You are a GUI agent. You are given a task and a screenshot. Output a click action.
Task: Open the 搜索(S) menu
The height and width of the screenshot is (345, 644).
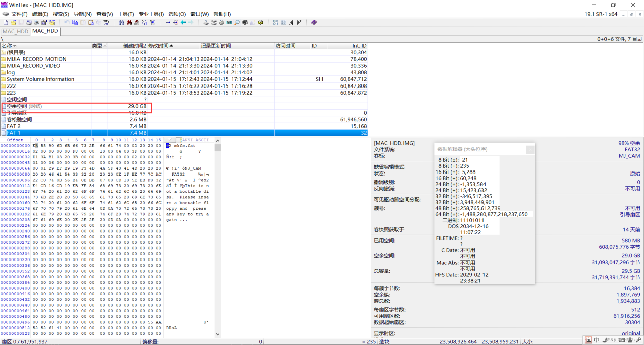[x=61, y=14]
